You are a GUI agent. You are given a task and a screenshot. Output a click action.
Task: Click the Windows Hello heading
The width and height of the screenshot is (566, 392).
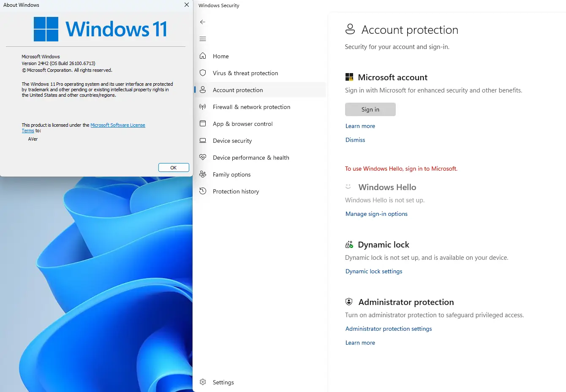pyautogui.click(x=387, y=187)
